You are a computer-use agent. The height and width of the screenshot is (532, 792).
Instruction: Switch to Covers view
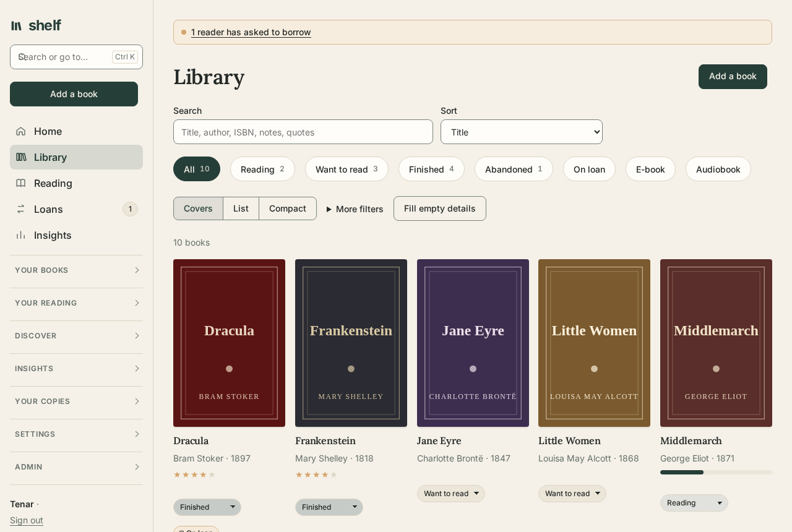pos(198,208)
